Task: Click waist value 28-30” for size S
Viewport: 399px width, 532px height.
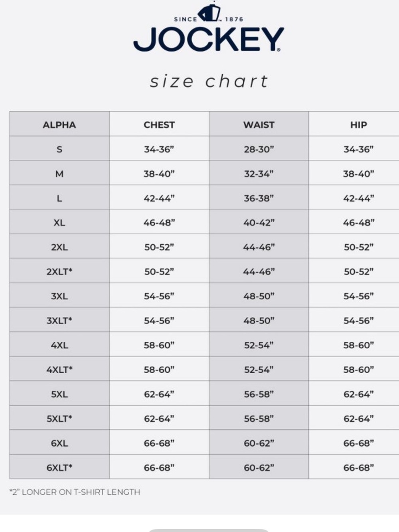Action: 259,149
